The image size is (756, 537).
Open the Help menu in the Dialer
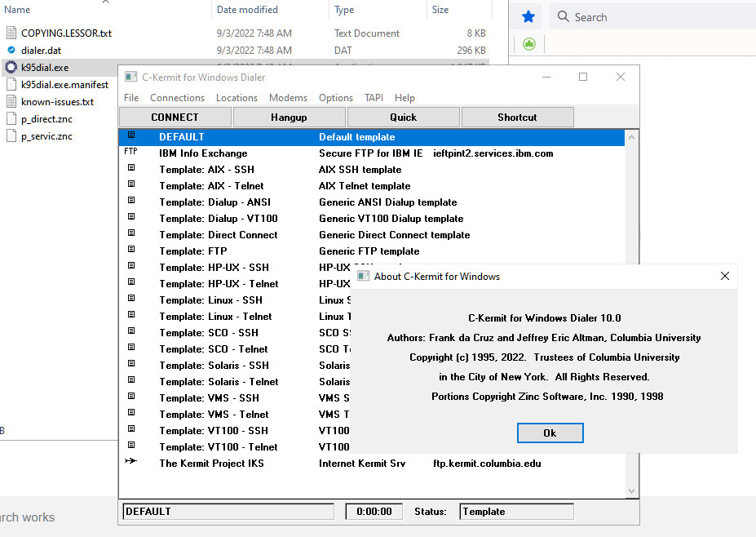(405, 97)
